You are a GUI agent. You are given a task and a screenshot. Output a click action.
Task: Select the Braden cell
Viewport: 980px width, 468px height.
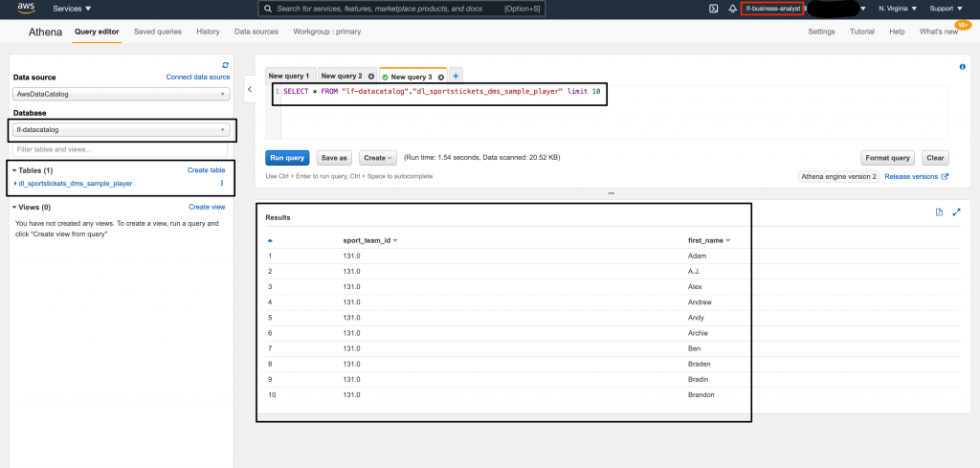(699, 364)
